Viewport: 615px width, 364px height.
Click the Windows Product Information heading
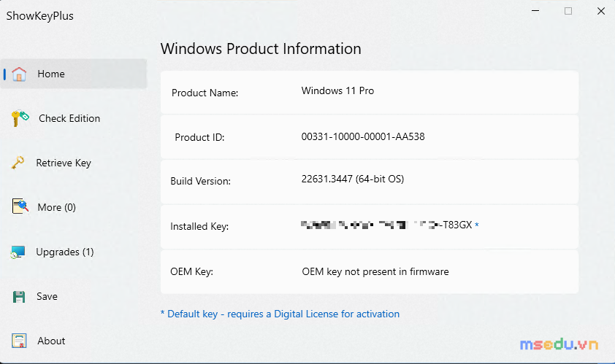pos(261,49)
